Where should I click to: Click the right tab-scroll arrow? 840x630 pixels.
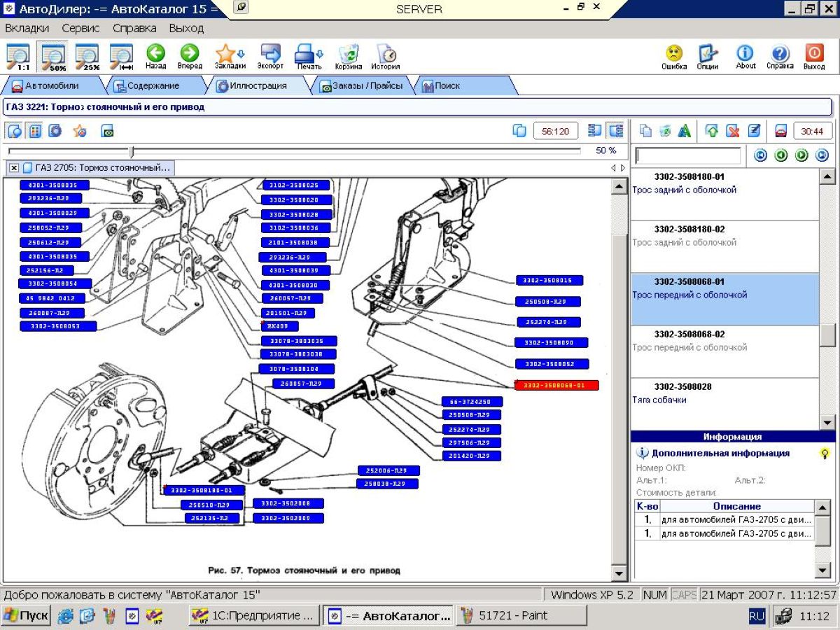pyautogui.click(x=622, y=168)
